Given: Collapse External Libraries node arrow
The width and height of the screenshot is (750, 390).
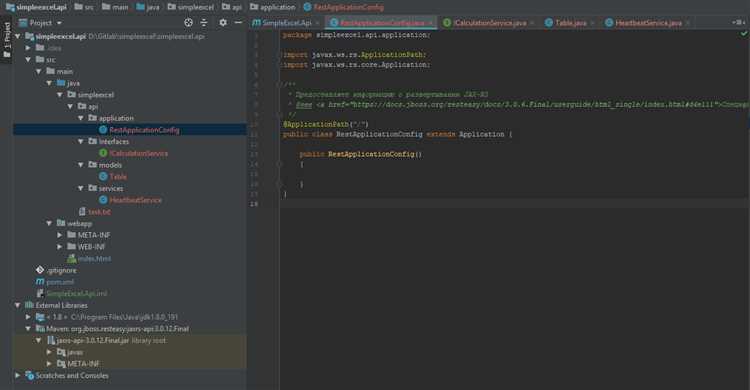Looking at the screenshot, I should [18, 305].
